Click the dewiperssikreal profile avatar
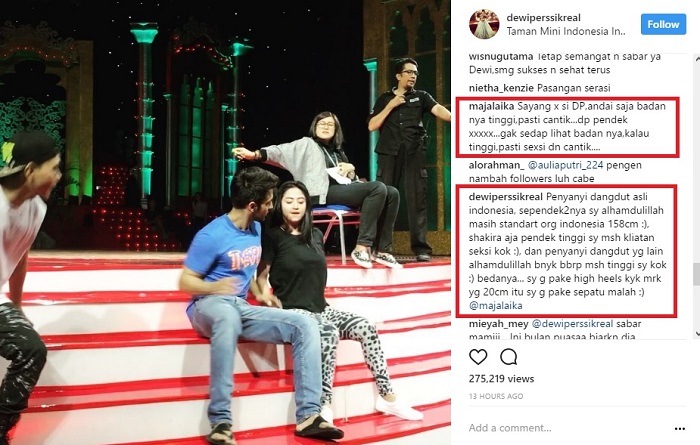This screenshot has height=445, width=700. pyautogui.click(x=484, y=24)
